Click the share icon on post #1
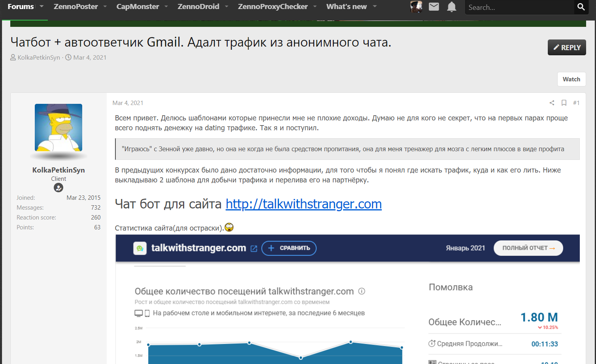The width and height of the screenshot is (596, 364). [552, 103]
